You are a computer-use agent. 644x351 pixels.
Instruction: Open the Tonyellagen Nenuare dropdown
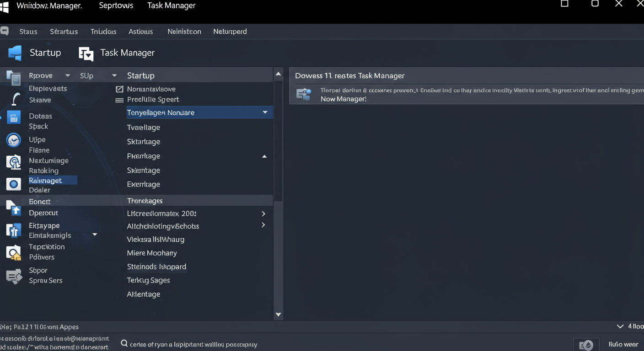click(x=265, y=112)
